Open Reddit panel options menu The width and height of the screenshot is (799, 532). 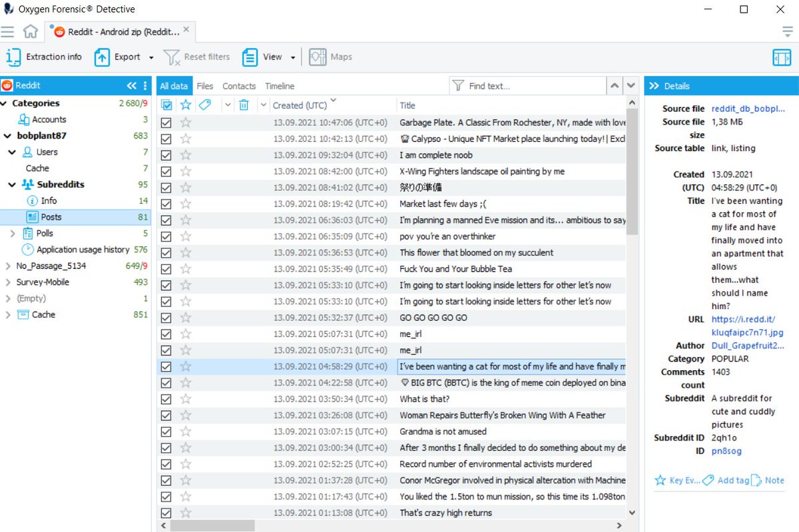pos(145,86)
